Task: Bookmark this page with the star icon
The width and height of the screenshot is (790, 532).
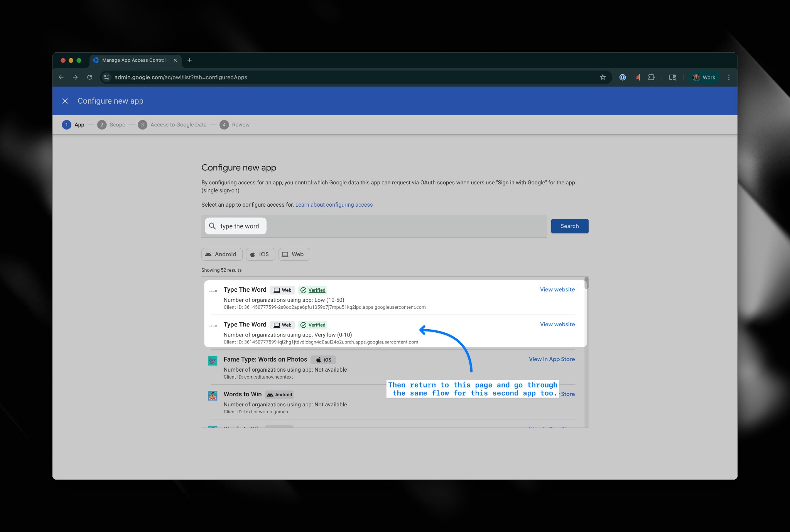Action: click(603, 77)
